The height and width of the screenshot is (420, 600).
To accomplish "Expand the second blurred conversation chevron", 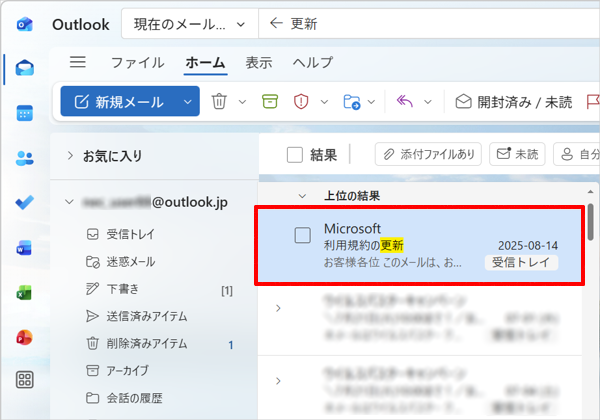I will pos(278,381).
